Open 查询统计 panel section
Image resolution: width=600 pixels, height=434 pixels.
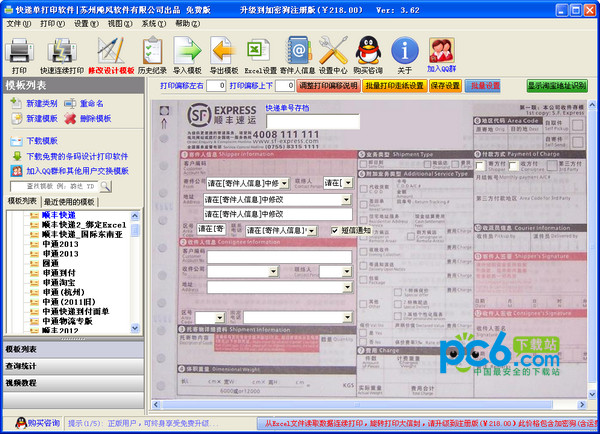coord(73,366)
